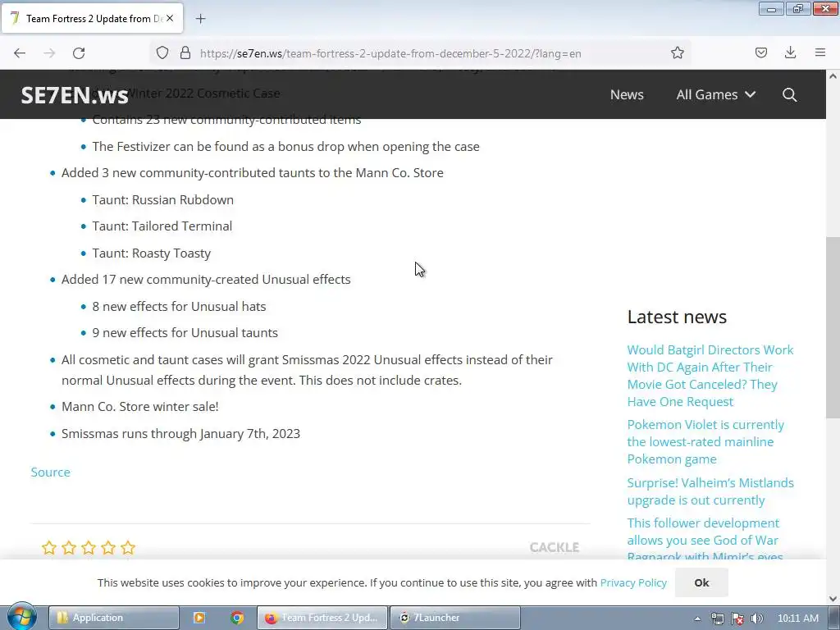Open site search with the magnifier icon
Screen dimensions: 840x630
coord(789,95)
